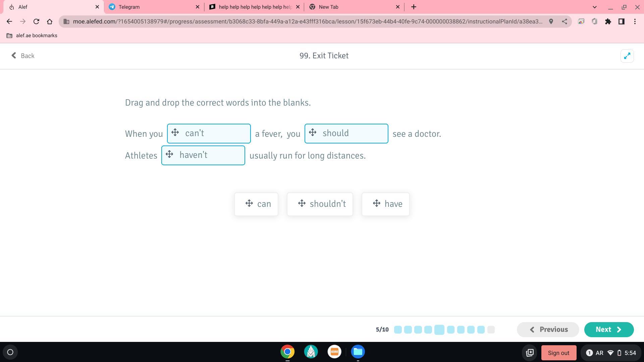Click the Next button
Screen dimensions: 644x362
(608, 329)
